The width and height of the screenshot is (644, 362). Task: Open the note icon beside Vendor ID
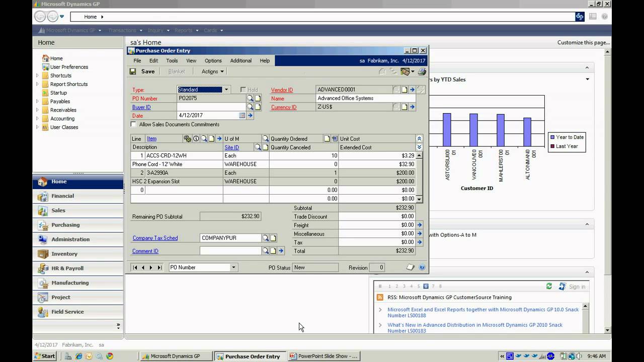pos(404,89)
